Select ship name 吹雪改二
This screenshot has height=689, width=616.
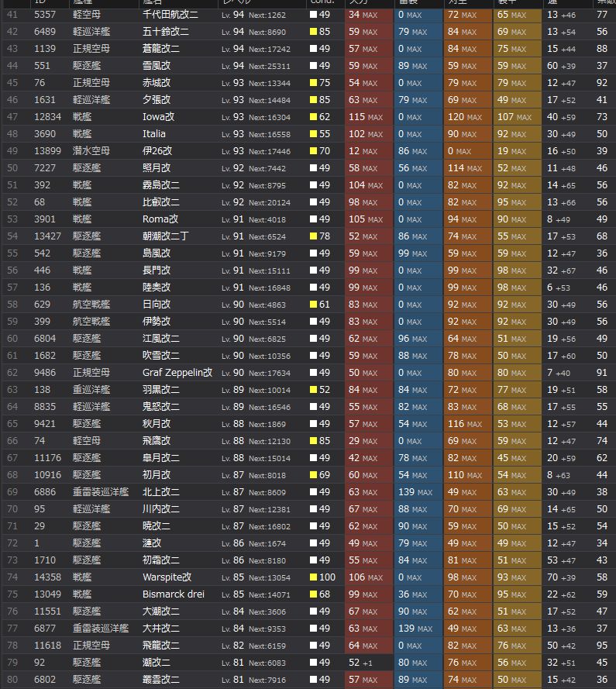(161, 356)
